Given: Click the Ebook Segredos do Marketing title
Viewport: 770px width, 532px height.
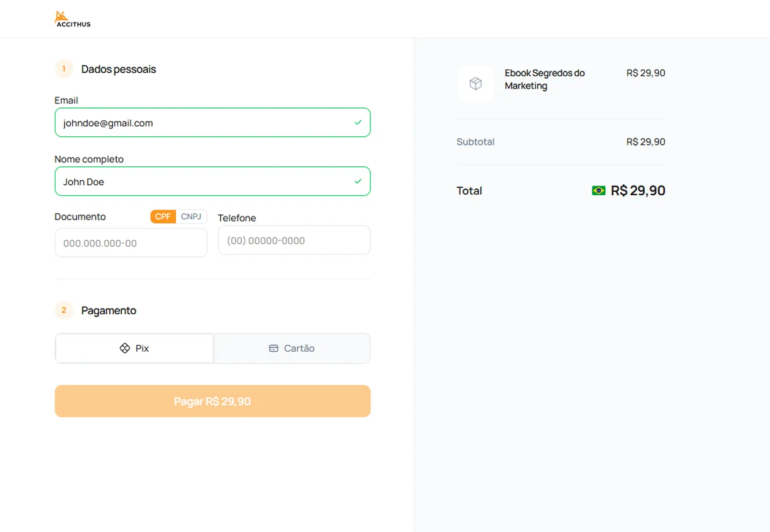Looking at the screenshot, I should click(x=545, y=79).
